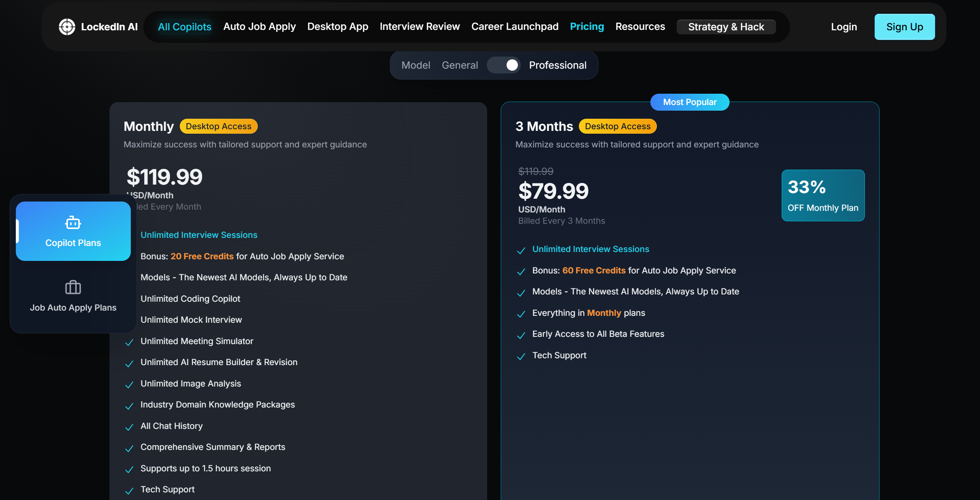Click checkmark beside 60 Free Credits bonus
980x500 pixels.
tap(521, 272)
